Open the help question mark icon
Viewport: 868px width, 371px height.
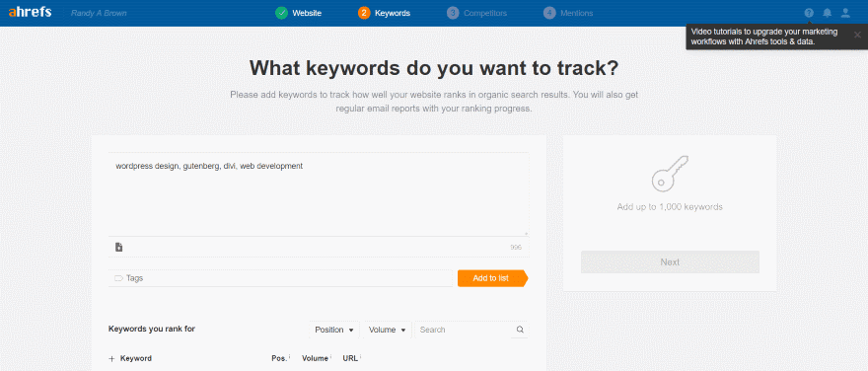click(x=810, y=13)
